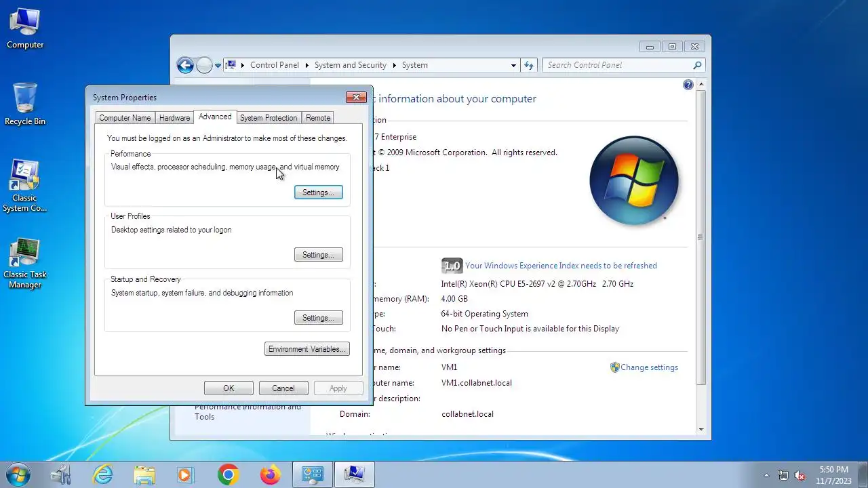Expand the address bar history dropdown
868x488 pixels.
513,66
